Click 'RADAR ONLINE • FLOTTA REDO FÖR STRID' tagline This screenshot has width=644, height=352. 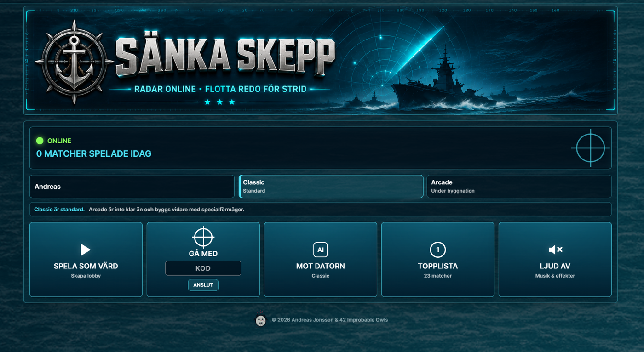click(220, 89)
